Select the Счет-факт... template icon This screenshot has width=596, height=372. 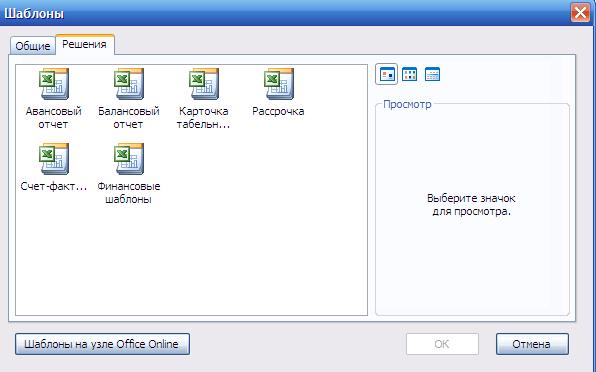[54, 158]
